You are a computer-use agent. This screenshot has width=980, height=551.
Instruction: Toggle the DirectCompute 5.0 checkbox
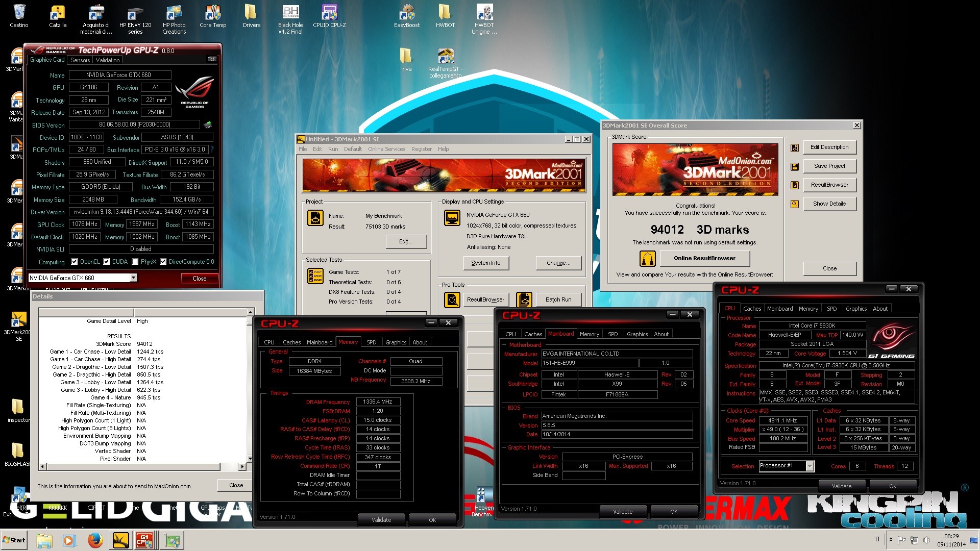click(x=163, y=262)
